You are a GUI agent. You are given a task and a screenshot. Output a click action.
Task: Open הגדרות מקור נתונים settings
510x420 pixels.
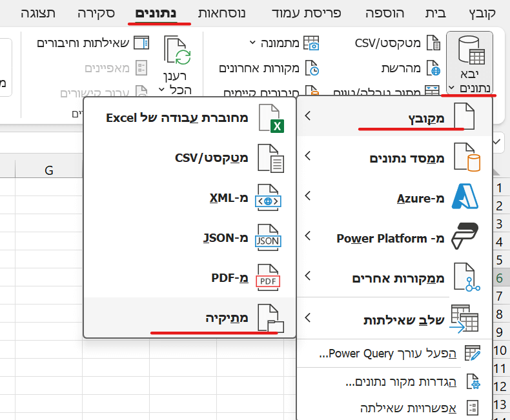394,382
